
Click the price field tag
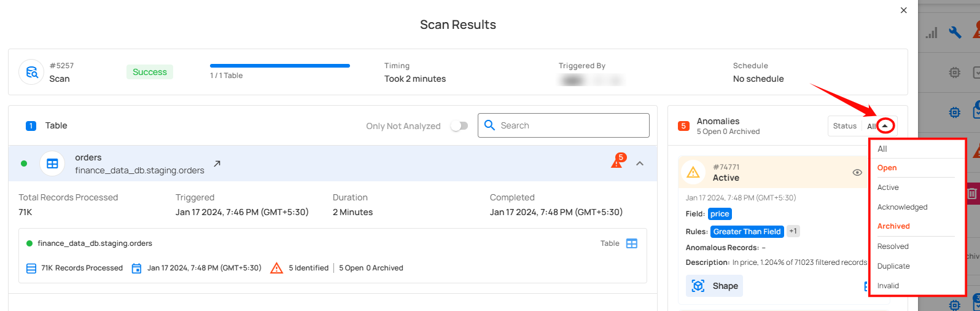720,214
